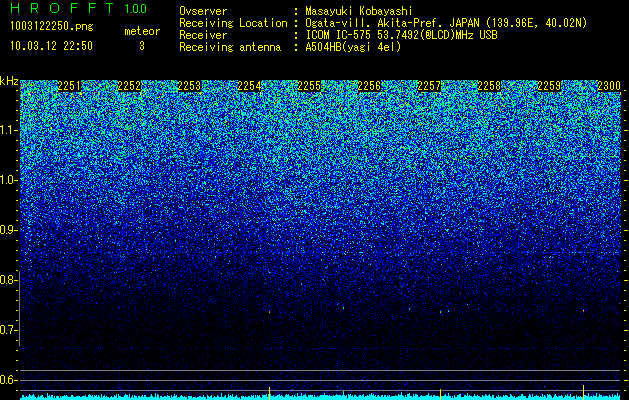Viewport: 629px width, 400px height.
Task: Click the 2255 time marker
Action: coord(309,86)
